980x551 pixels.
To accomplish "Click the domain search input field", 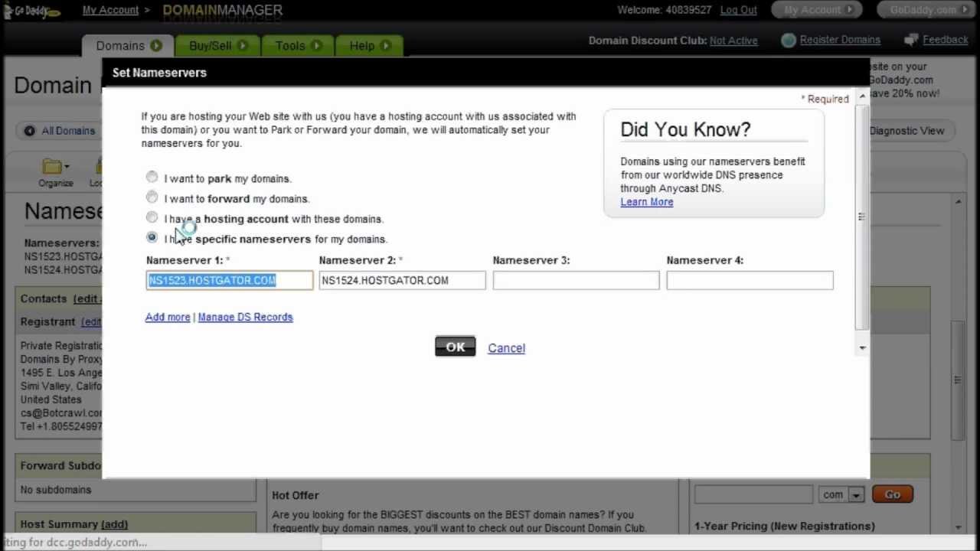I will 753,494.
